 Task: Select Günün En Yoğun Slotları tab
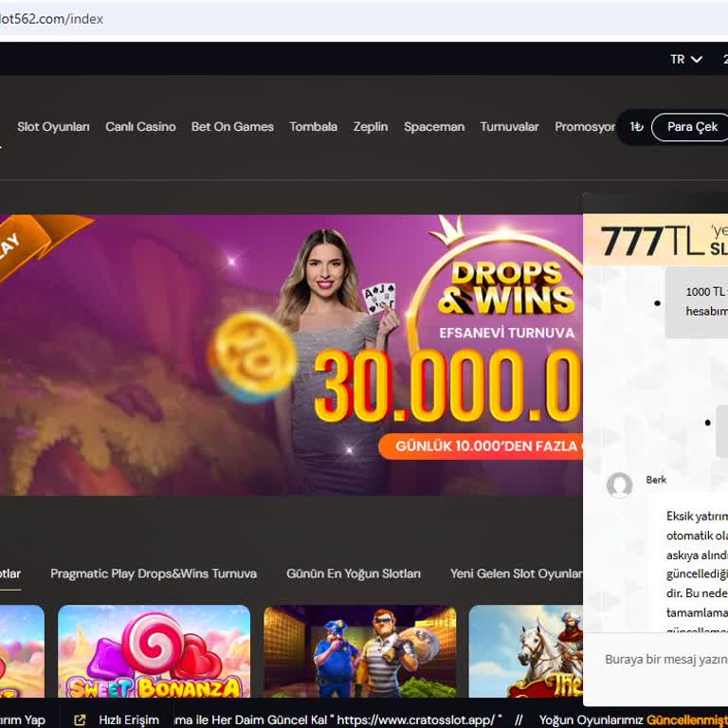pyautogui.click(x=354, y=573)
